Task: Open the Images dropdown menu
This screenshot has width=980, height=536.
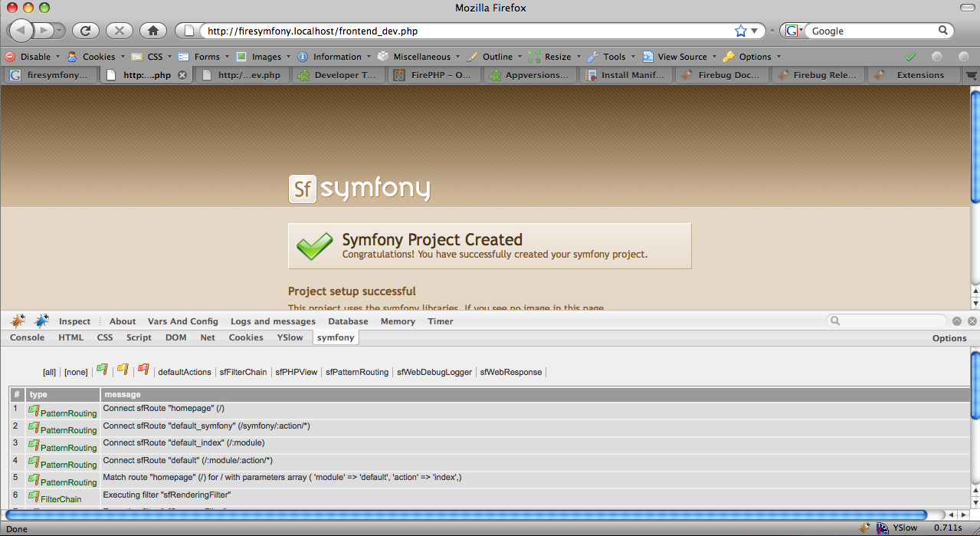Action: (263, 57)
